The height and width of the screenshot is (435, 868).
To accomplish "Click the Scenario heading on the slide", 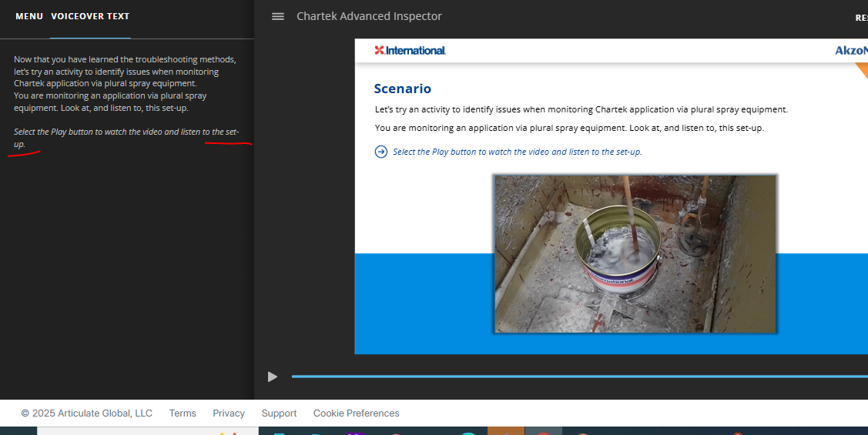I will pos(402,89).
